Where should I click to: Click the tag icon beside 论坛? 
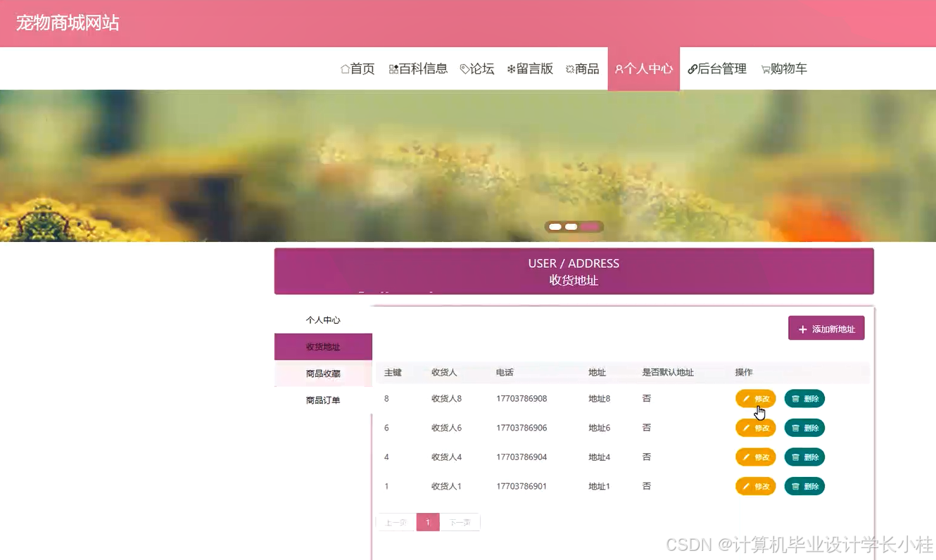click(x=464, y=68)
